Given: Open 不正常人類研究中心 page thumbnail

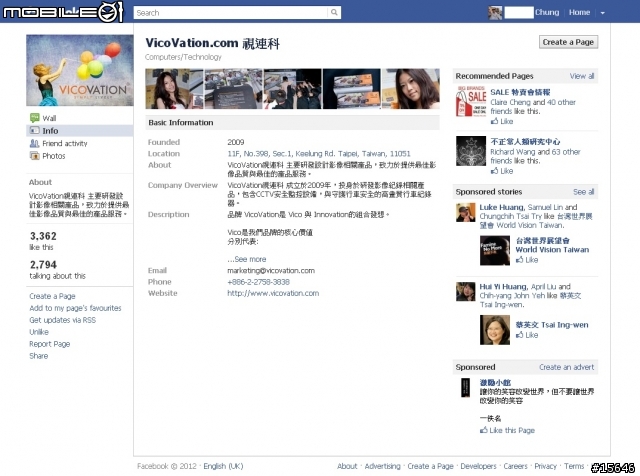Looking at the screenshot, I should pyautogui.click(x=471, y=151).
